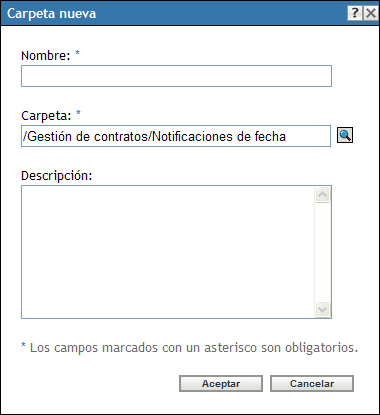
Task: Close the Carpeta nueva dialog
Action: pyautogui.click(x=370, y=13)
